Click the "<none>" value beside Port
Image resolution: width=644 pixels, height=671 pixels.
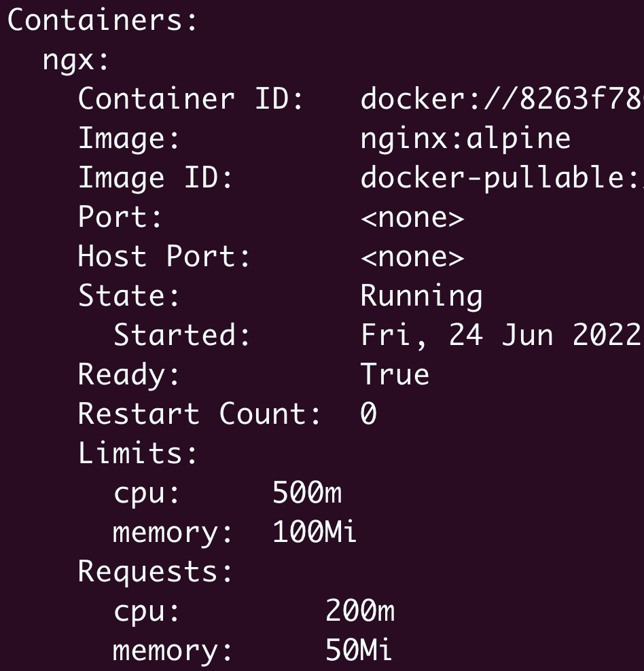(x=412, y=217)
